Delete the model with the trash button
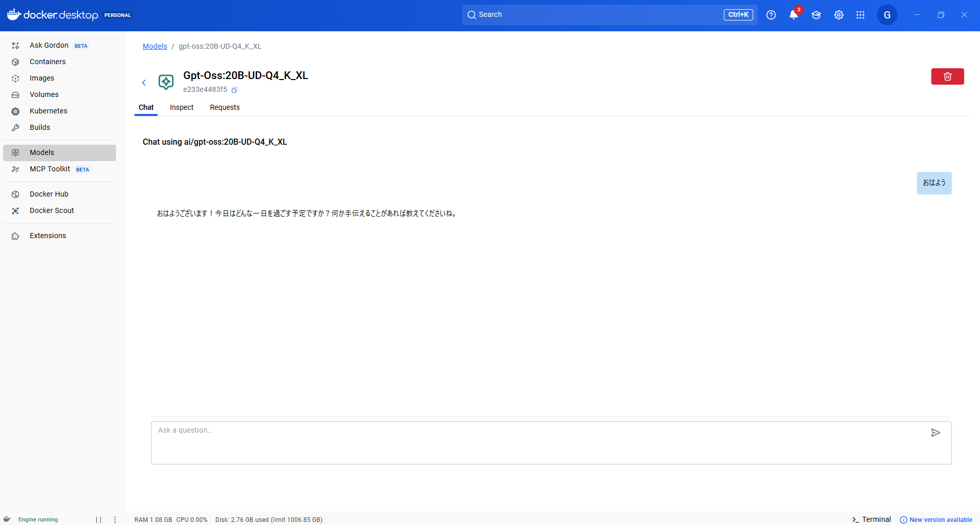The image size is (980, 525). pos(948,76)
